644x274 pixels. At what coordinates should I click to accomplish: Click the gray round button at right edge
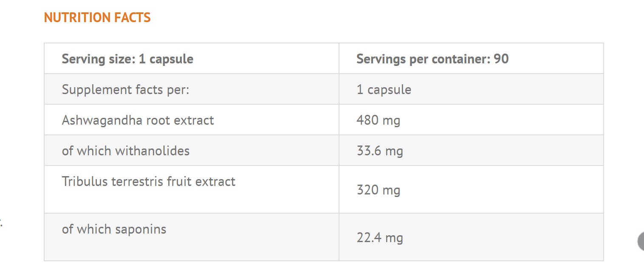point(641,241)
